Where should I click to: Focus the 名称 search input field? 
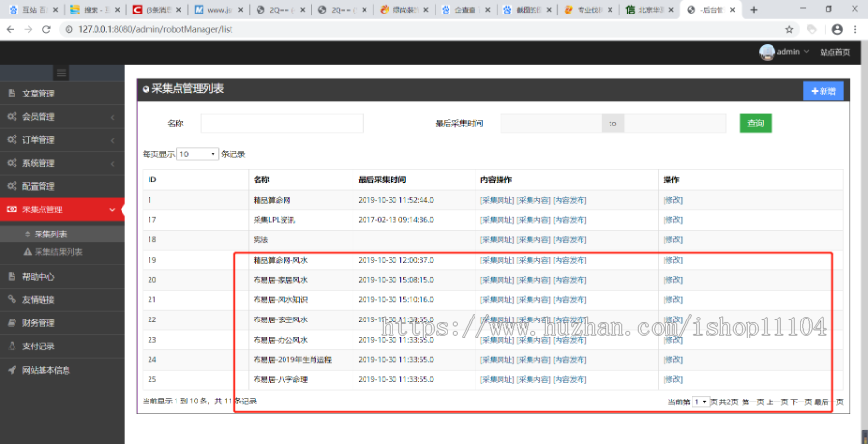tap(282, 124)
